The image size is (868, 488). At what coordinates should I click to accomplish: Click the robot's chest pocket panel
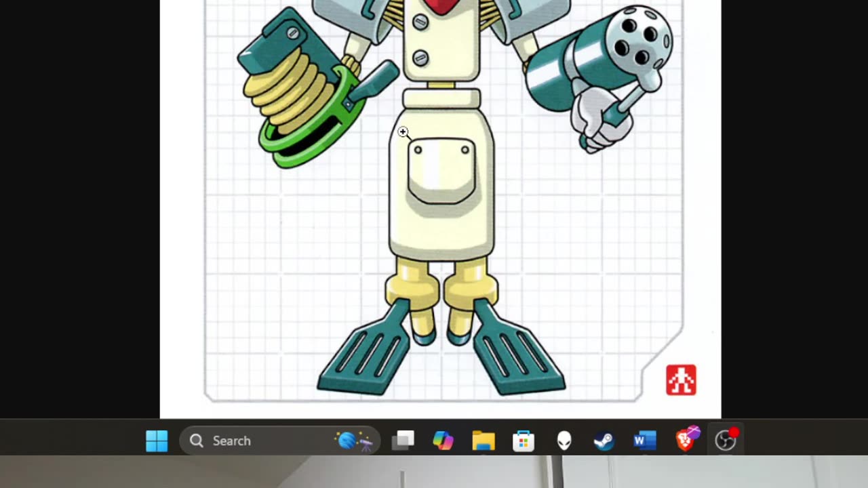coord(441,171)
